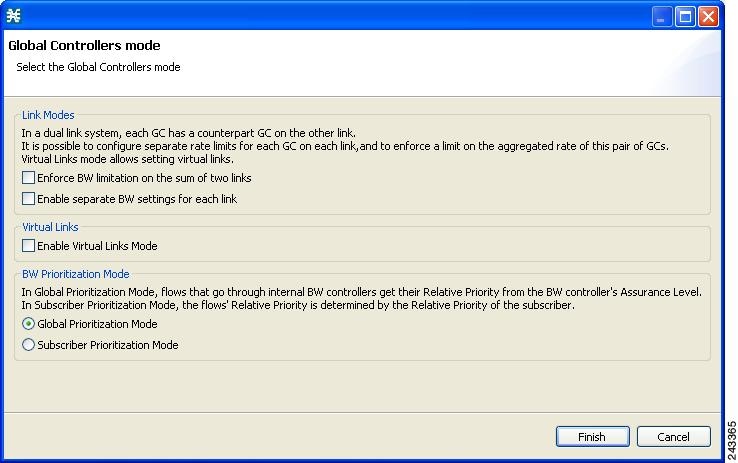Click the Cancel button

coord(673,437)
